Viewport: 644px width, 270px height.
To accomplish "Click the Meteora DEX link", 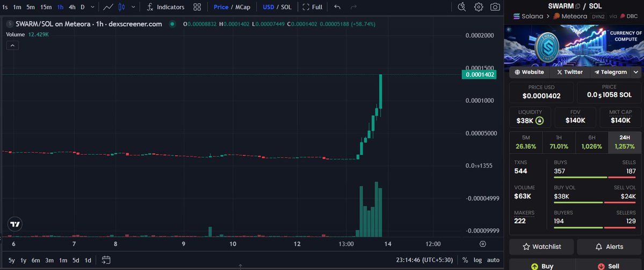I will 570,16.
